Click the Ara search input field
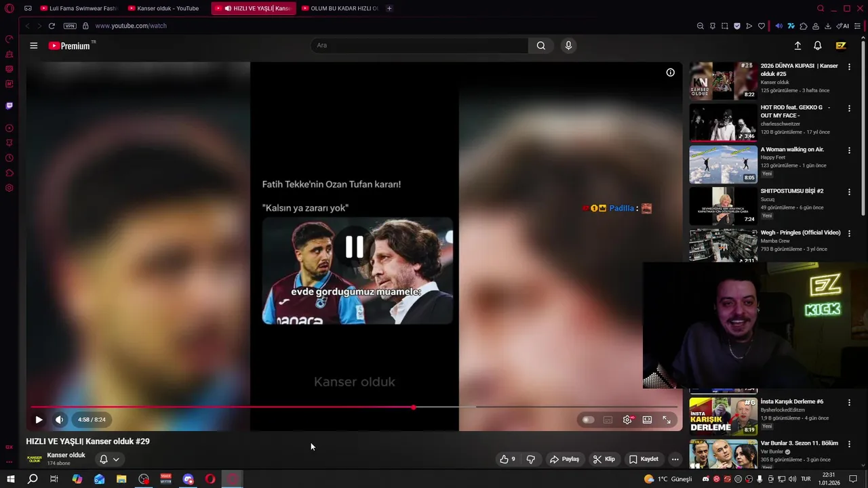Image resolution: width=868 pixels, height=488 pixels. (x=419, y=45)
